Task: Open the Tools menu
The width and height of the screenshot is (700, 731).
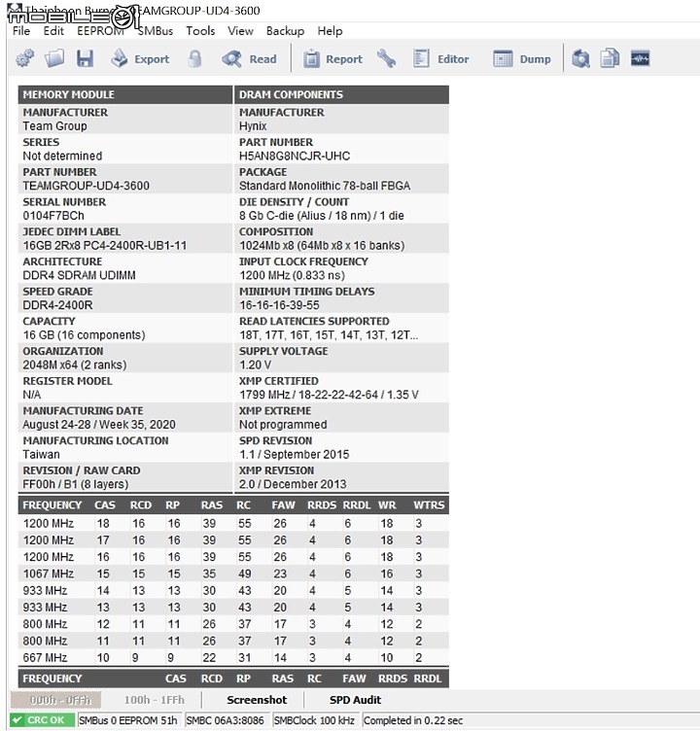Action: (x=200, y=31)
